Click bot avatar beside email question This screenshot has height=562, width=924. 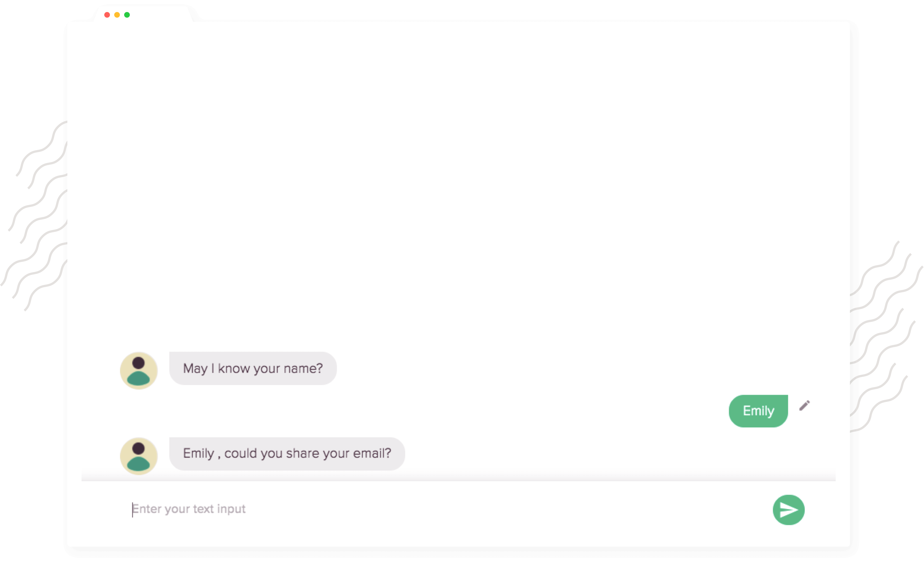139,456
